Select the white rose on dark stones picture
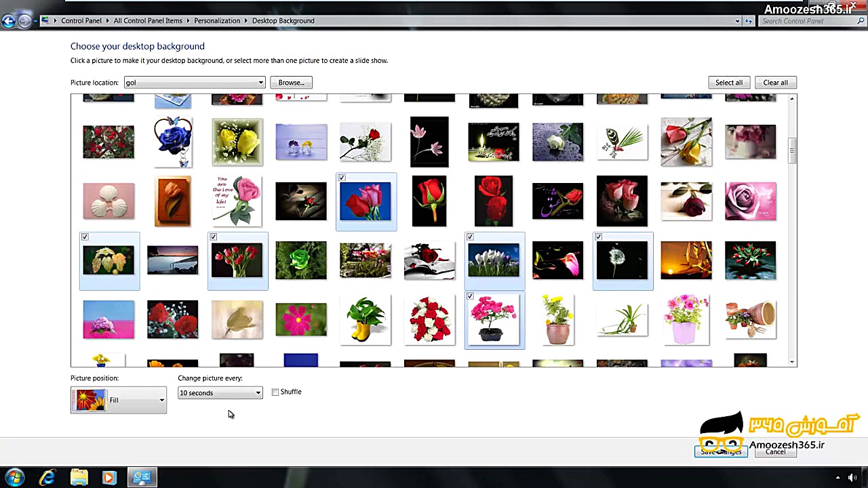Screen dimensions: 868x488 tap(557, 142)
